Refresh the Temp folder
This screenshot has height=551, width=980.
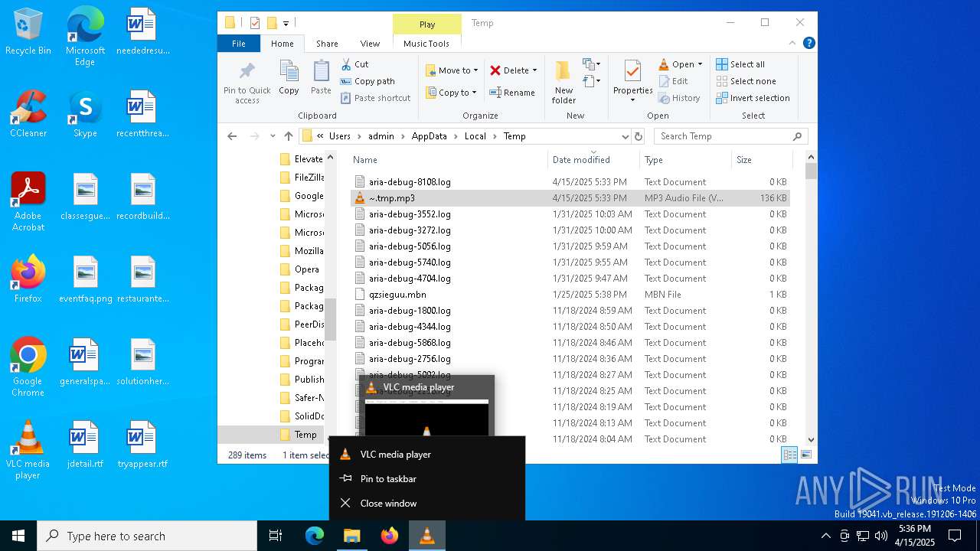[639, 136]
